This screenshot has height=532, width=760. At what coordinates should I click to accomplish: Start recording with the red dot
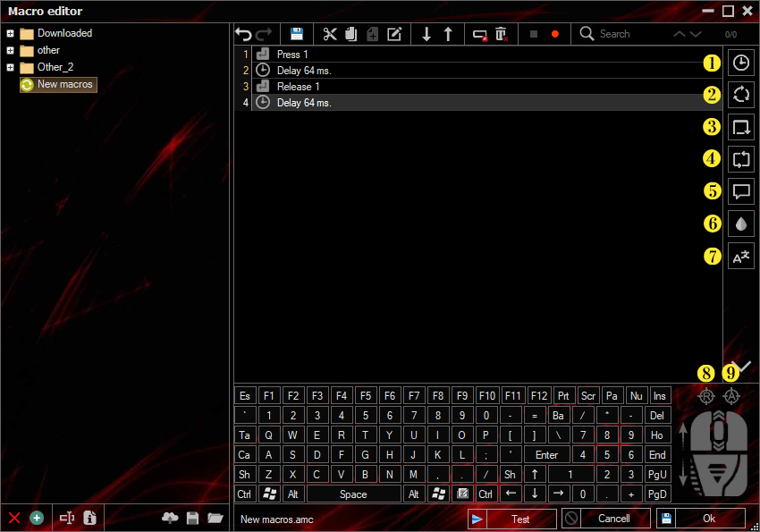click(x=555, y=34)
